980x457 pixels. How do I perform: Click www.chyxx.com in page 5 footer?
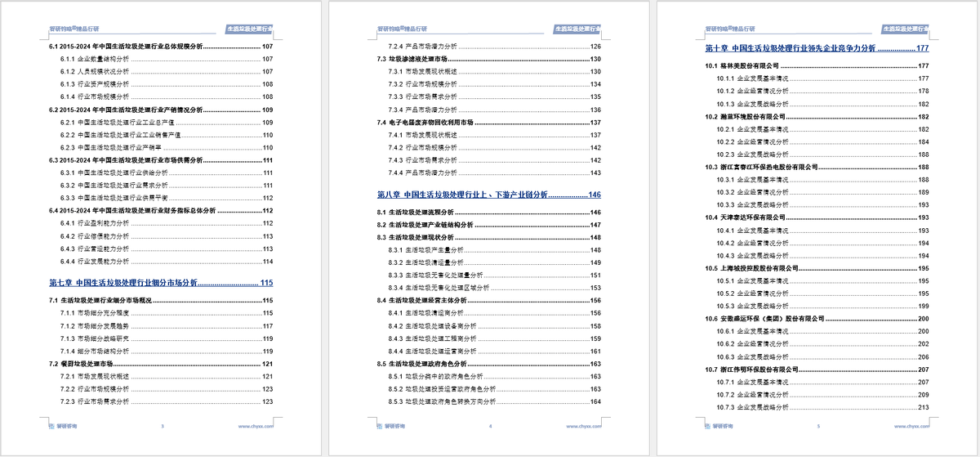(912, 426)
